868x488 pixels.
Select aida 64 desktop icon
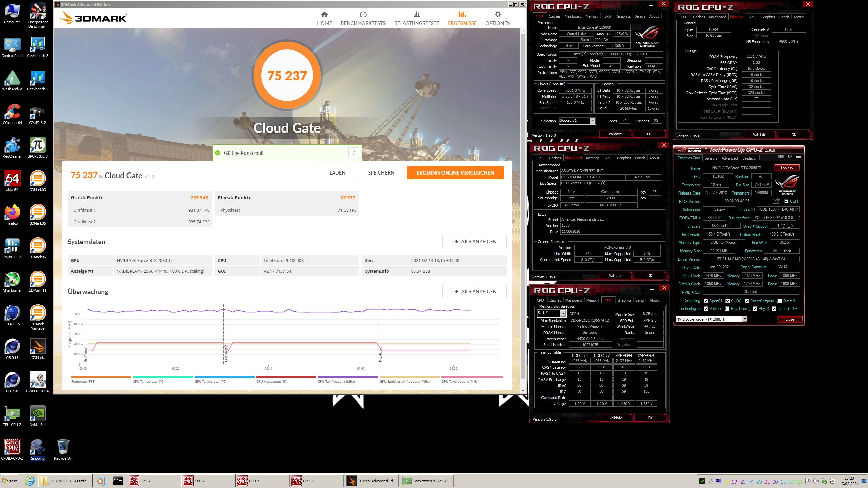pyautogui.click(x=12, y=181)
